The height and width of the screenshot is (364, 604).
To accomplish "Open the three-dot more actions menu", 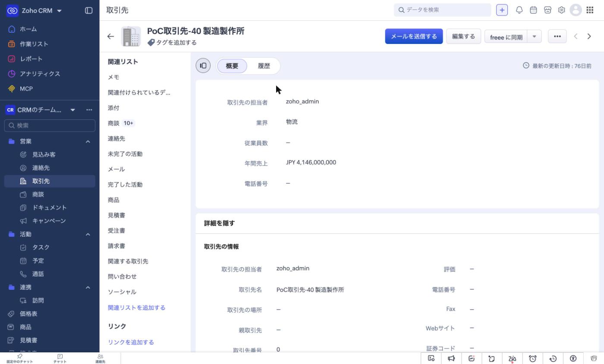I will tap(557, 37).
